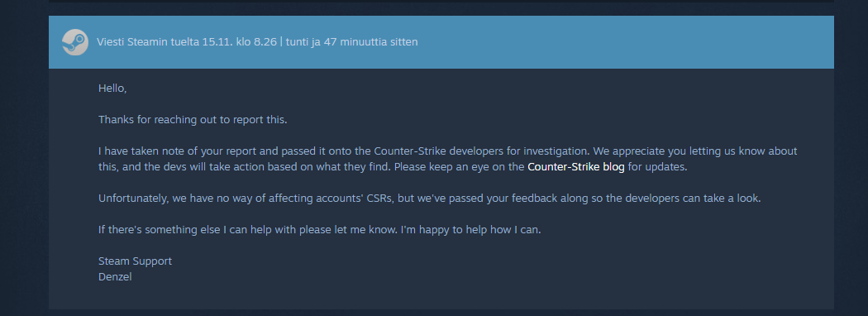The width and height of the screenshot is (868, 316).
Task: Click the '15.11. klo 8.26' timestamp
Action: click(239, 42)
